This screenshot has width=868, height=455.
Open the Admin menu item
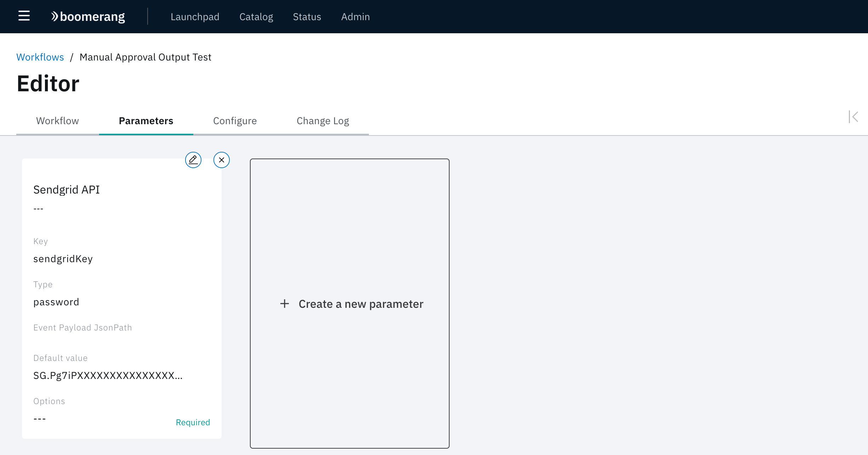355,17
